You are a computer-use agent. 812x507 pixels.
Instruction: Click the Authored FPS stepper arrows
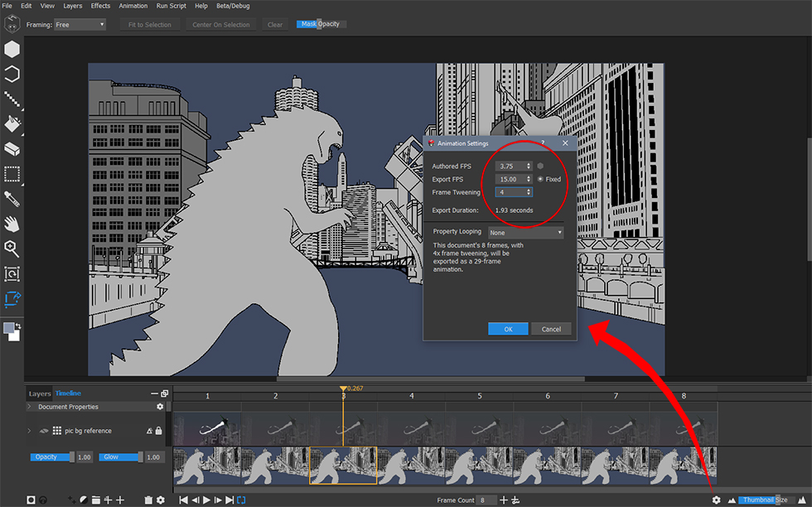click(529, 167)
